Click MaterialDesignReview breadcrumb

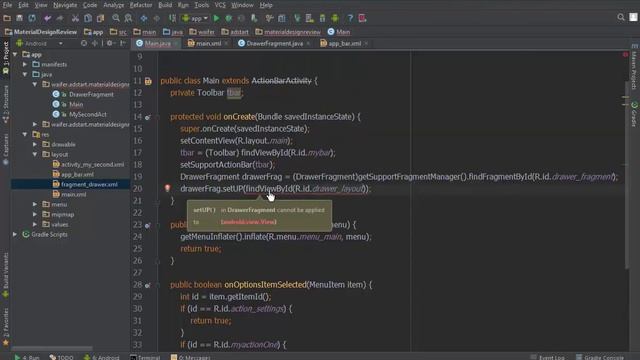pyautogui.click(x=41, y=31)
